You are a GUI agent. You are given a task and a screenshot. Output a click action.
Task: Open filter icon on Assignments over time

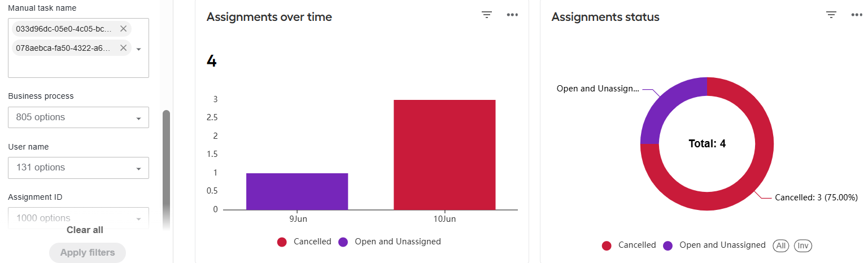coord(487,15)
